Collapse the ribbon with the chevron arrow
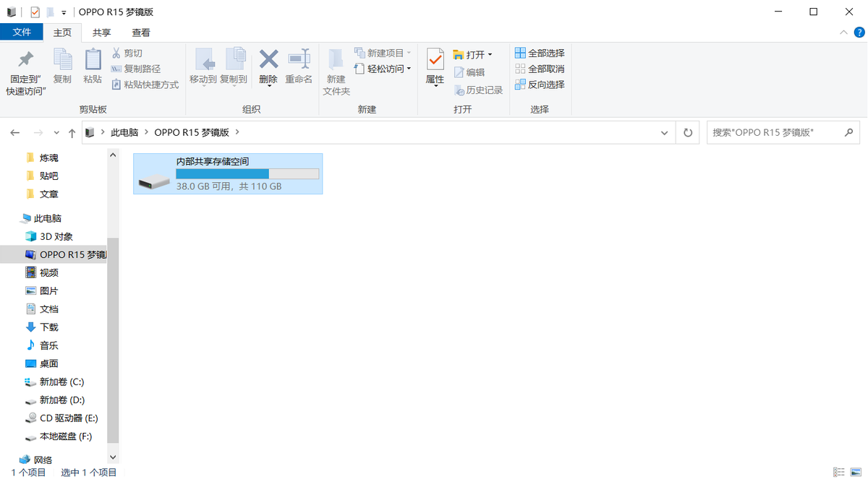This screenshot has width=868, height=482. pyautogui.click(x=843, y=33)
